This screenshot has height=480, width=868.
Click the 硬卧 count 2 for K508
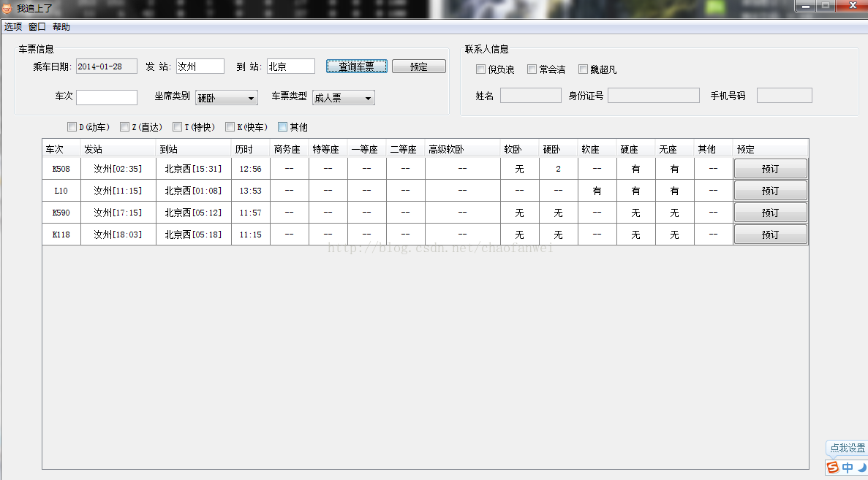click(x=559, y=169)
